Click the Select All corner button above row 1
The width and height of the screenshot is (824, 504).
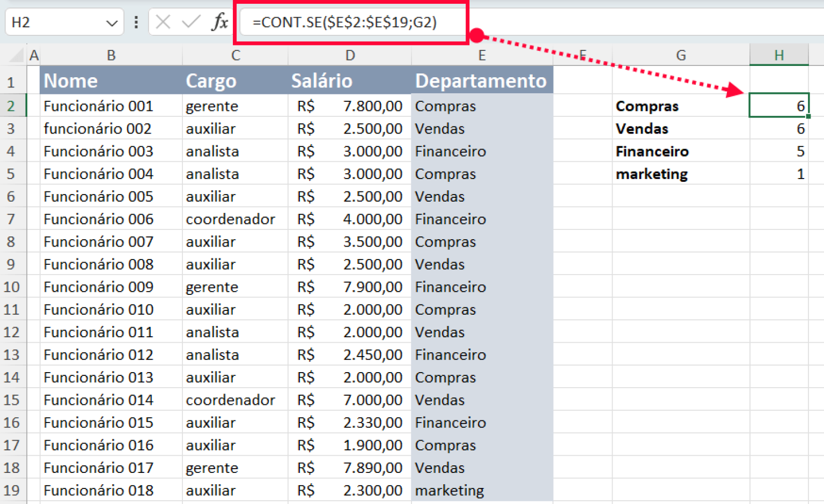click(x=16, y=54)
